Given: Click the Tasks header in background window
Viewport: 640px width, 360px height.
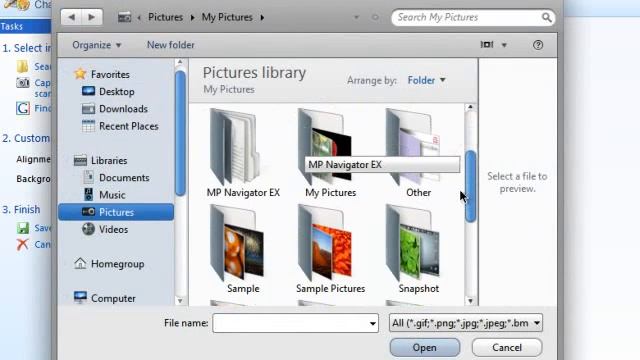Looking at the screenshot, I should coord(25,27).
